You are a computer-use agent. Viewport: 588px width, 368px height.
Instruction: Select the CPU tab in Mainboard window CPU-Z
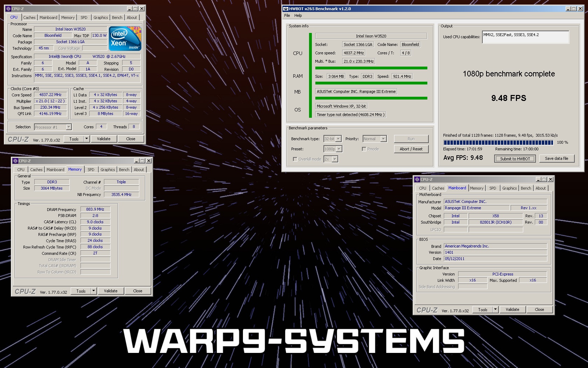click(x=423, y=188)
